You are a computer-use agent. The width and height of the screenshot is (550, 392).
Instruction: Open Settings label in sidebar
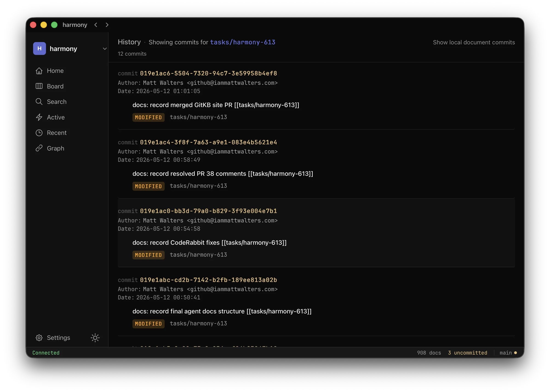coord(58,338)
